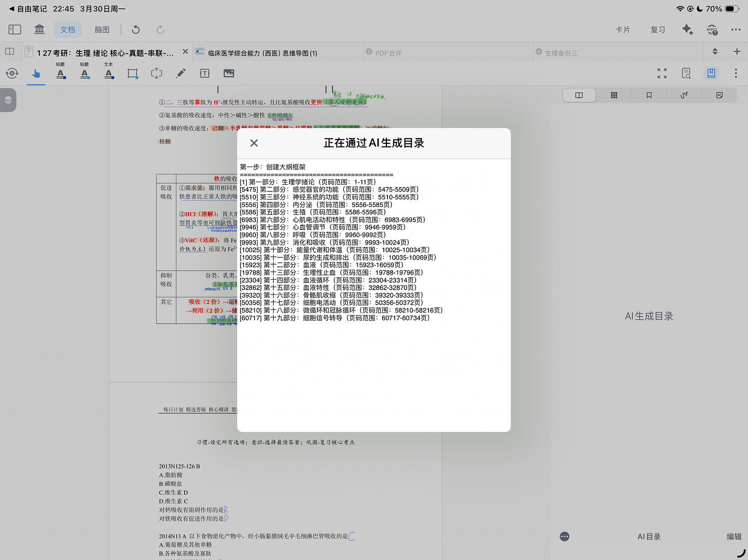Choose the image insert tool
Image resolution: width=748 pixels, height=560 pixels.
tap(229, 74)
